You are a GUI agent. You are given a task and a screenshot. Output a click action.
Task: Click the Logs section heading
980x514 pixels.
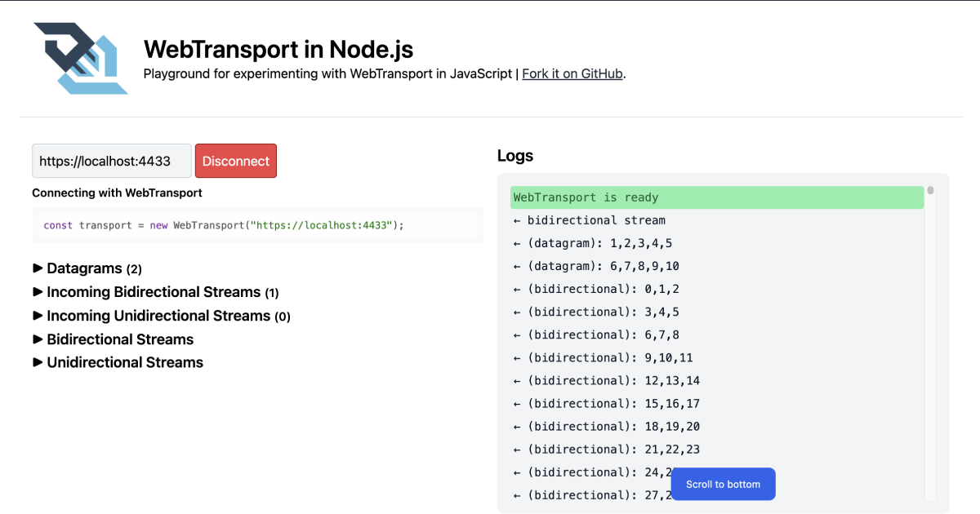coord(515,156)
